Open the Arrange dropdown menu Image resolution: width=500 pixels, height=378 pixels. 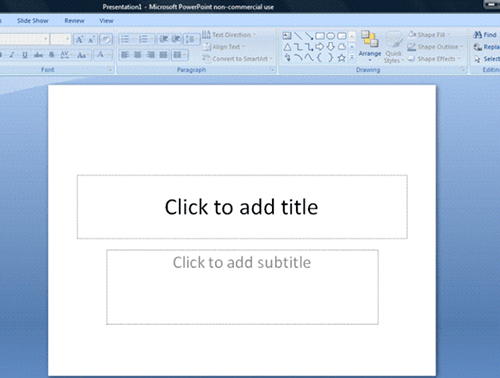[370, 46]
